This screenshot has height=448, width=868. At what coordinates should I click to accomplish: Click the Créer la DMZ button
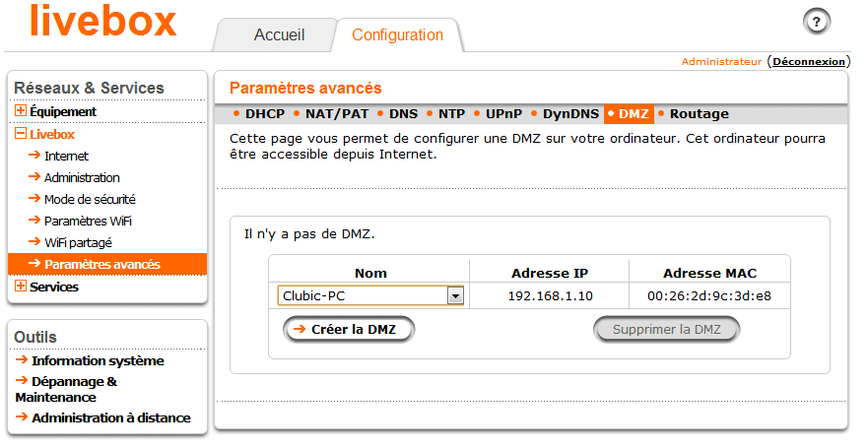coord(349,330)
